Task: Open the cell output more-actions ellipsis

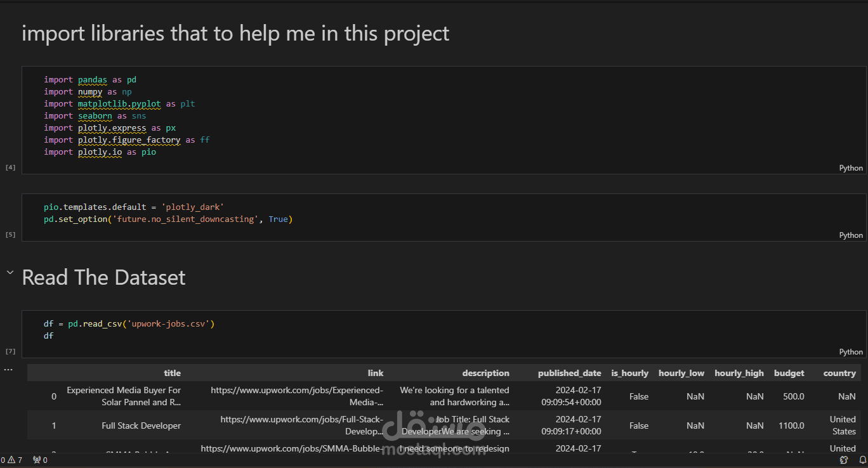Action: pyautogui.click(x=8, y=369)
